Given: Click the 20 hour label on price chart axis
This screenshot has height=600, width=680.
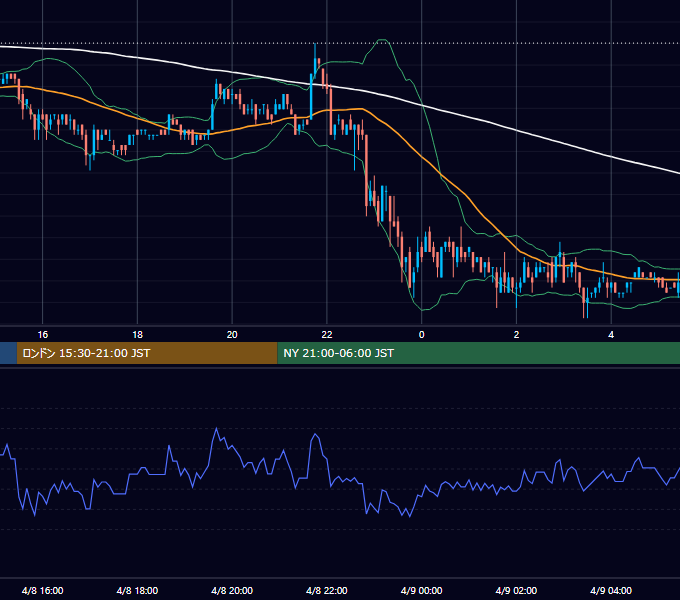Looking at the screenshot, I should [232, 335].
